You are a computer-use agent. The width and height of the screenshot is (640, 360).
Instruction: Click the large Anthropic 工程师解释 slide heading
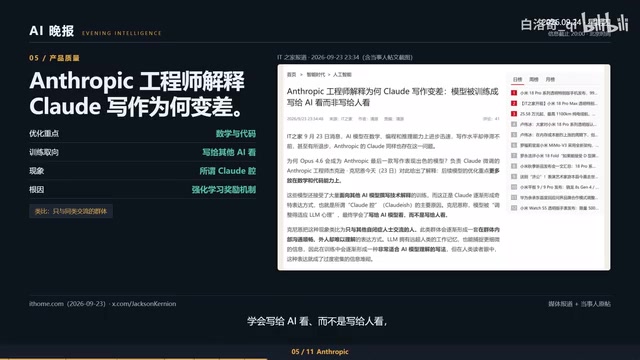(x=137, y=93)
